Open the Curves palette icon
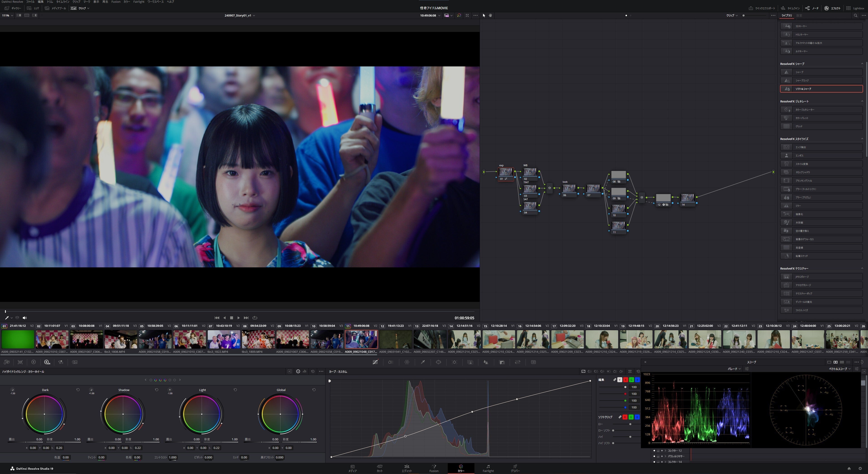The image size is (868, 474). pos(375,362)
